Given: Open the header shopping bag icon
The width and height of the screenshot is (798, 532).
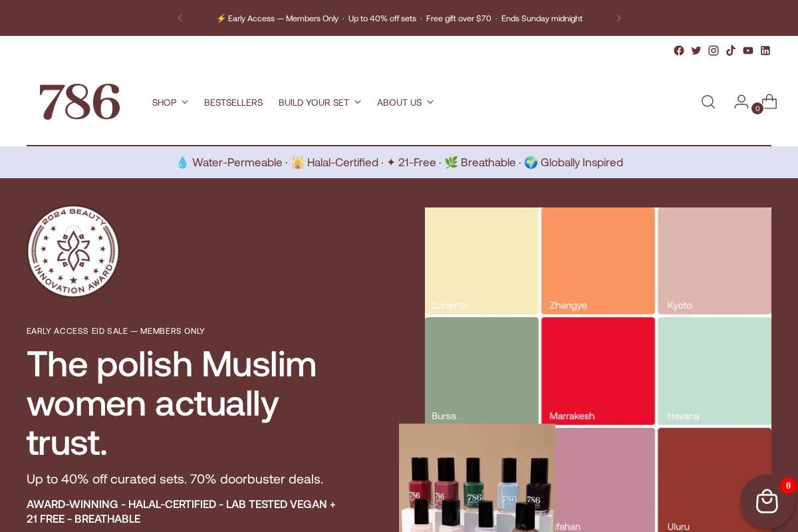Looking at the screenshot, I should [x=769, y=102].
